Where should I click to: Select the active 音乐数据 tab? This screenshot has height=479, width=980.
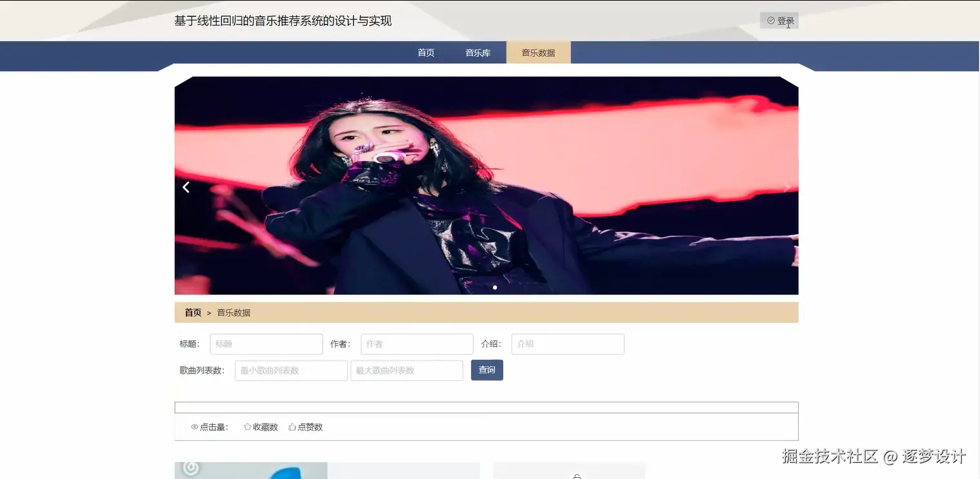point(538,52)
